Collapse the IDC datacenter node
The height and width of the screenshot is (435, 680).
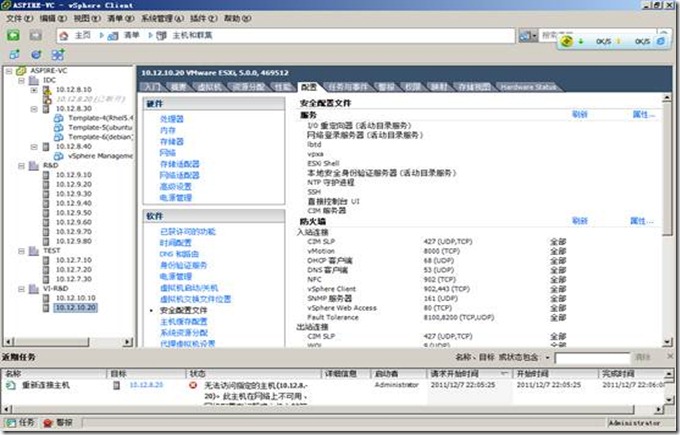click(21, 80)
